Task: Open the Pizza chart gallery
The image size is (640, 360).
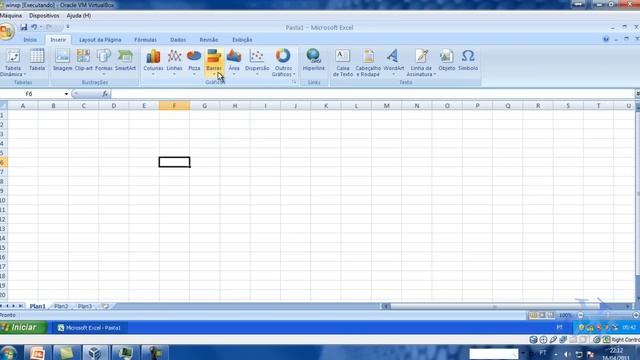Action: pyautogui.click(x=194, y=62)
